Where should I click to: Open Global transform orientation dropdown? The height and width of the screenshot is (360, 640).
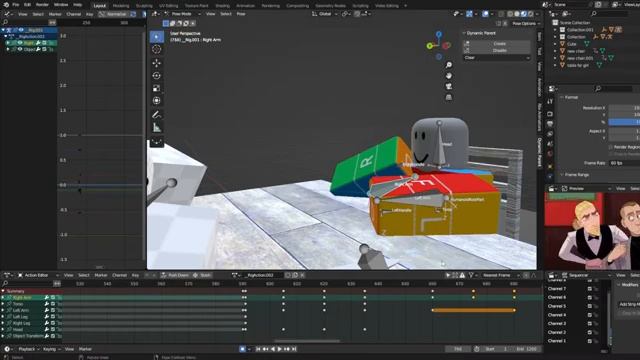[325, 14]
